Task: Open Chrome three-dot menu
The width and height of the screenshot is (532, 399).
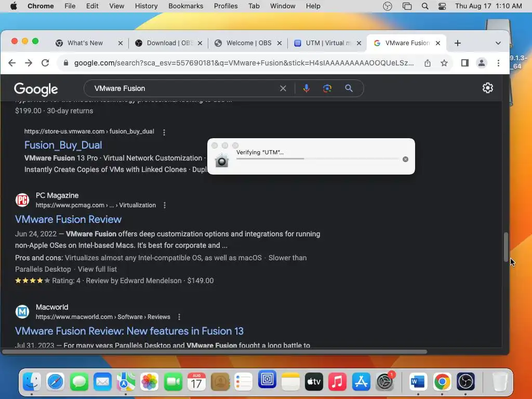Action: coord(498,63)
